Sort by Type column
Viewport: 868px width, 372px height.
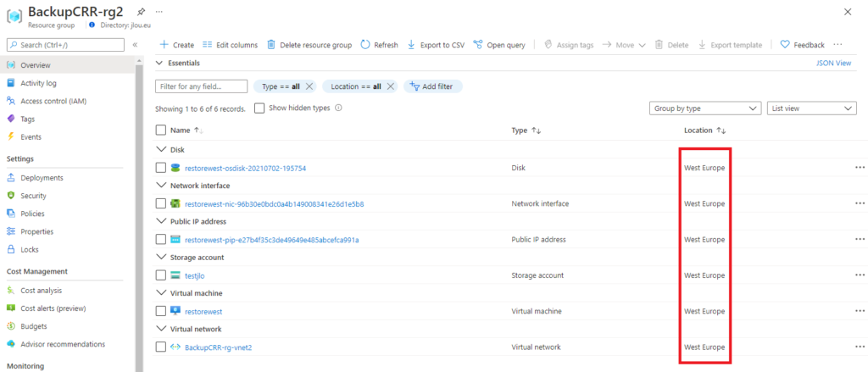pyautogui.click(x=526, y=130)
